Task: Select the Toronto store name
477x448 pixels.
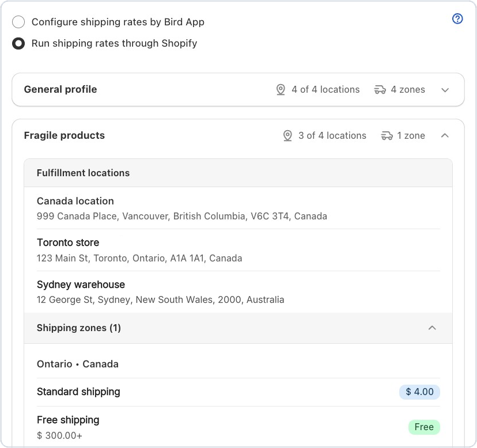Action: (68, 242)
